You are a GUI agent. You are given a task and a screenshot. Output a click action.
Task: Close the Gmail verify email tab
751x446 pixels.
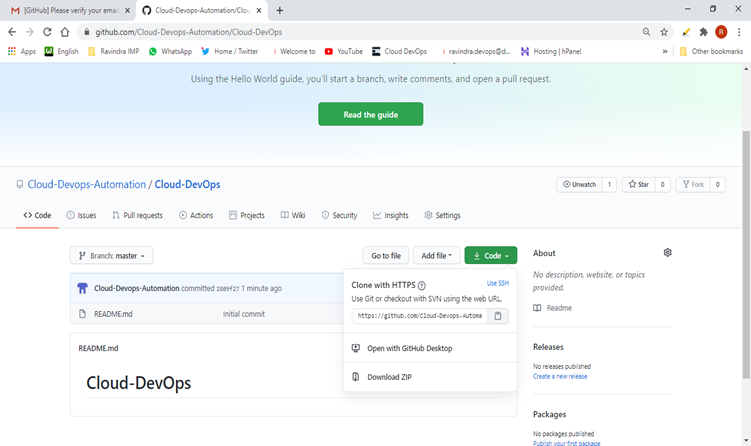point(127,10)
